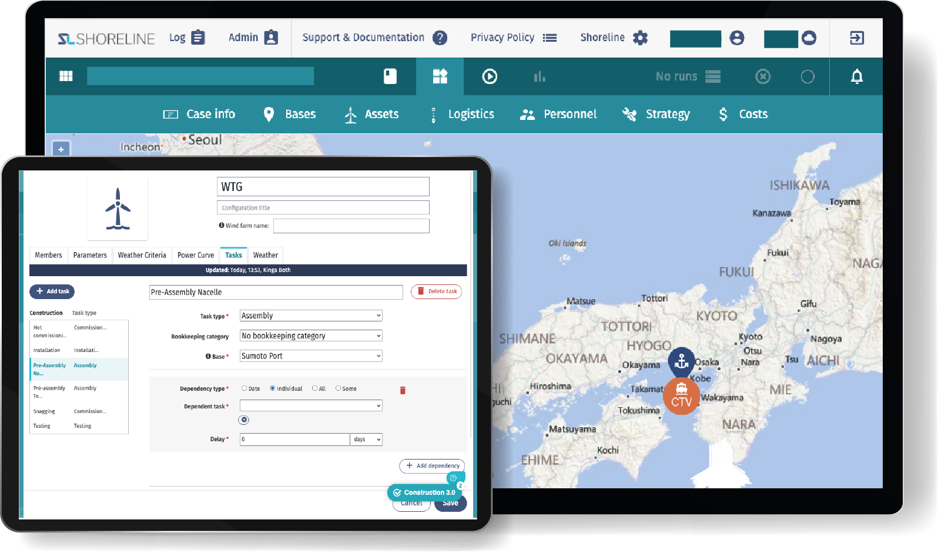This screenshot has width=938, height=560.
Task: Open the Base dropdown showing Sumoto Port
Action: coord(311,356)
